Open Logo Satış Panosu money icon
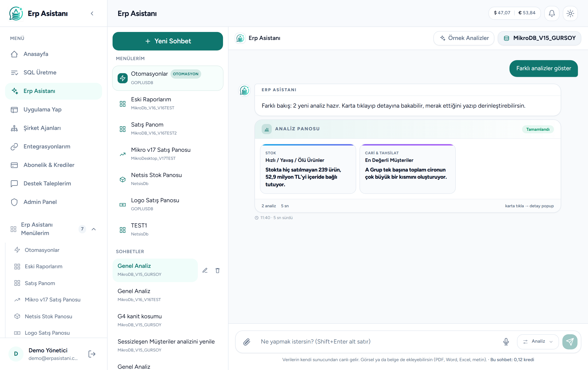Image resolution: width=588 pixels, height=370 pixels. click(123, 205)
